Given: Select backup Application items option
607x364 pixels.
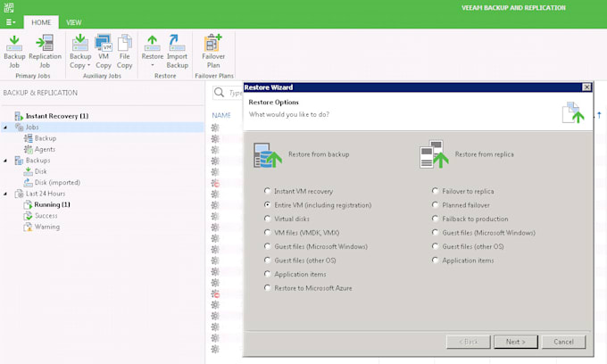Looking at the screenshot, I should 267,274.
